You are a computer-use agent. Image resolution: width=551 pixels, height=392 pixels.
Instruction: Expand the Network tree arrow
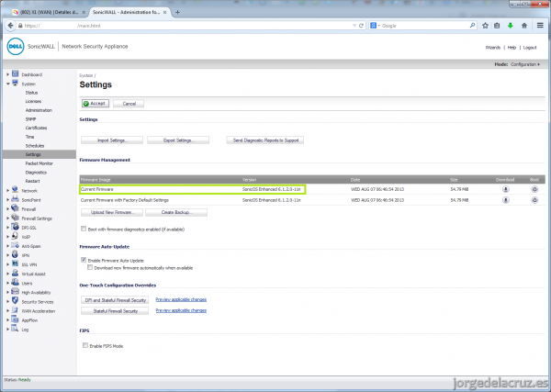click(7, 191)
